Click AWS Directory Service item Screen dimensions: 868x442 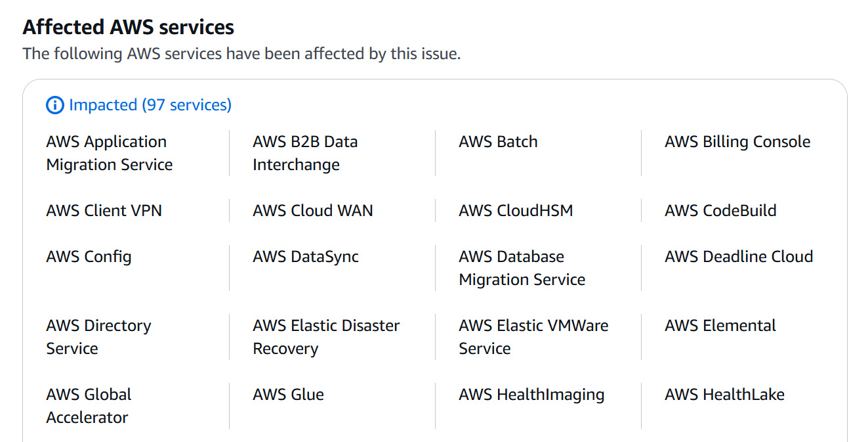point(98,337)
